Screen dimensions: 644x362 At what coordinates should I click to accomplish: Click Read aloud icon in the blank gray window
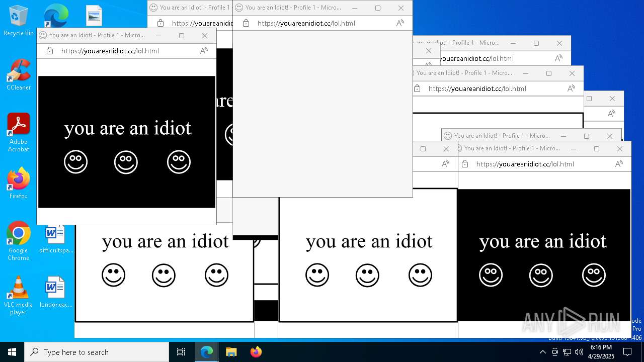400,23
